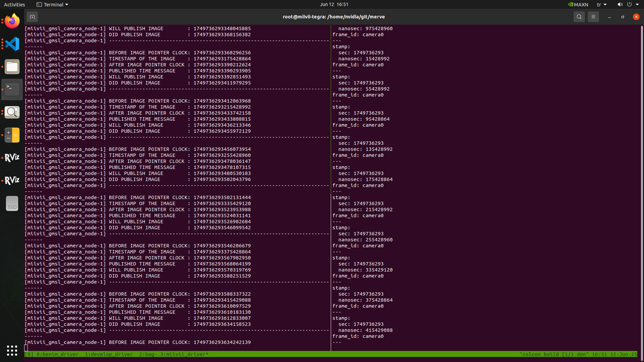Click the timestamp 1749736293215428992

pos(222,107)
